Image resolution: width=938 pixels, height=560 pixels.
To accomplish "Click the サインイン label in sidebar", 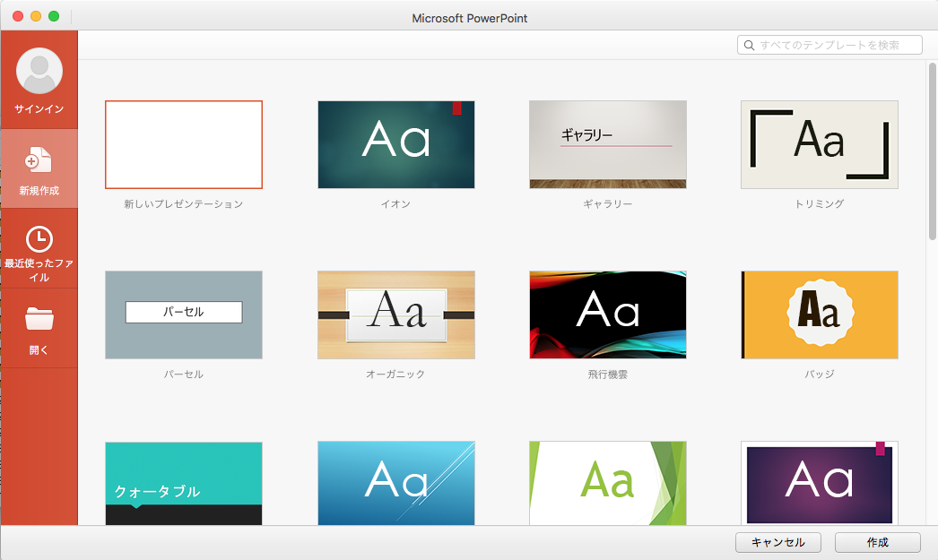I will coord(39,108).
